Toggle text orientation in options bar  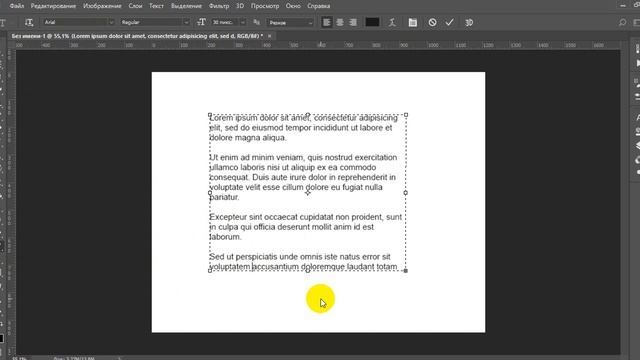pos(29,22)
